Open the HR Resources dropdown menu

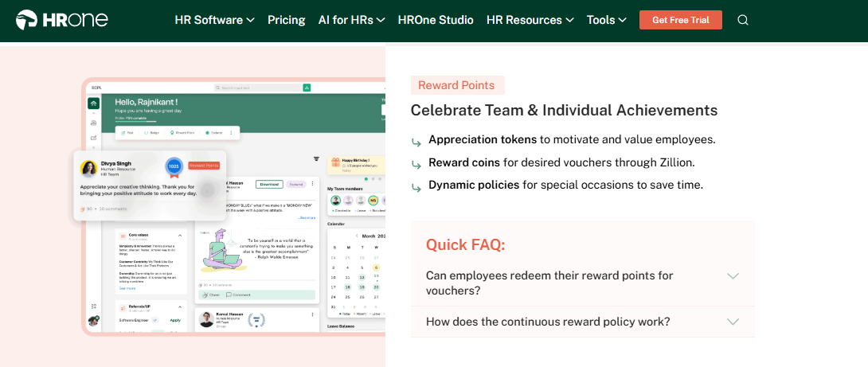pyautogui.click(x=530, y=20)
